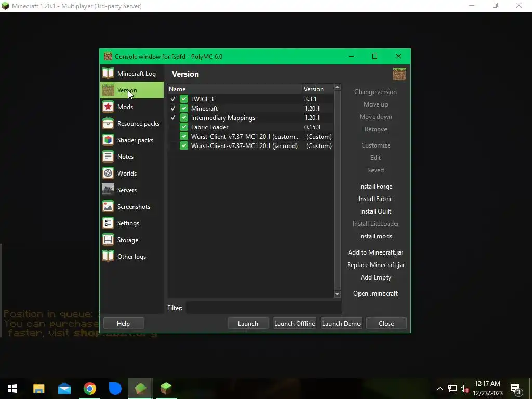Open the taskbar clock and date

coord(488,389)
